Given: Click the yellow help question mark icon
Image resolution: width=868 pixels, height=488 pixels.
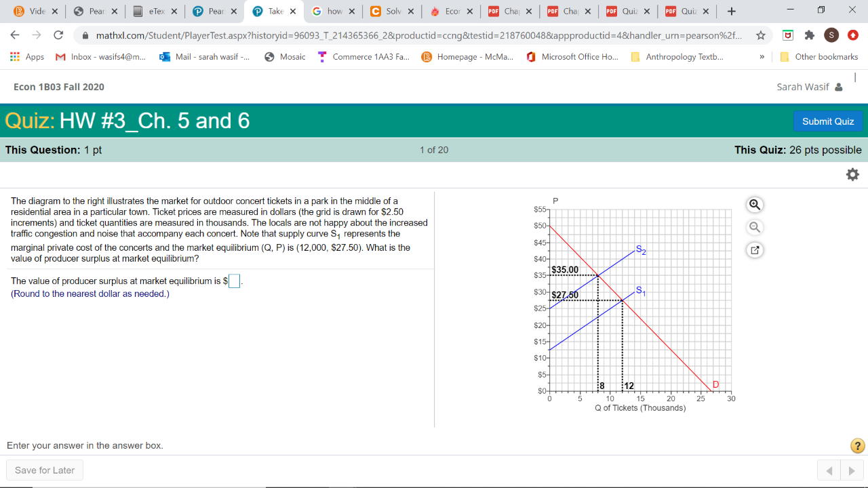Looking at the screenshot, I should pos(857,445).
